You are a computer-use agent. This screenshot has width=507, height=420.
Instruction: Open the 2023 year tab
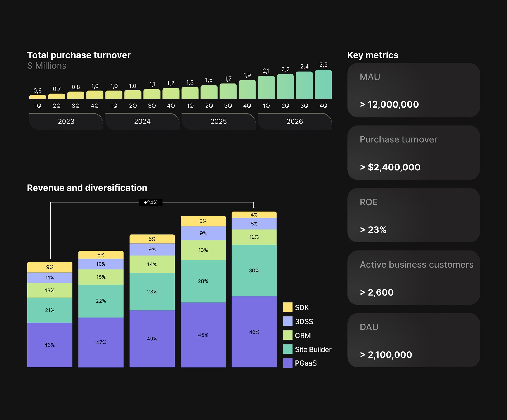pyautogui.click(x=66, y=122)
